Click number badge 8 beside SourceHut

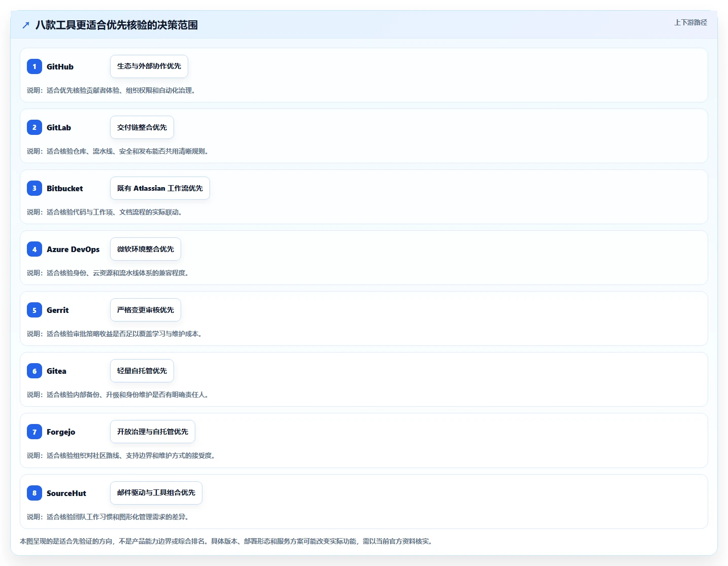(x=34, y=493)
